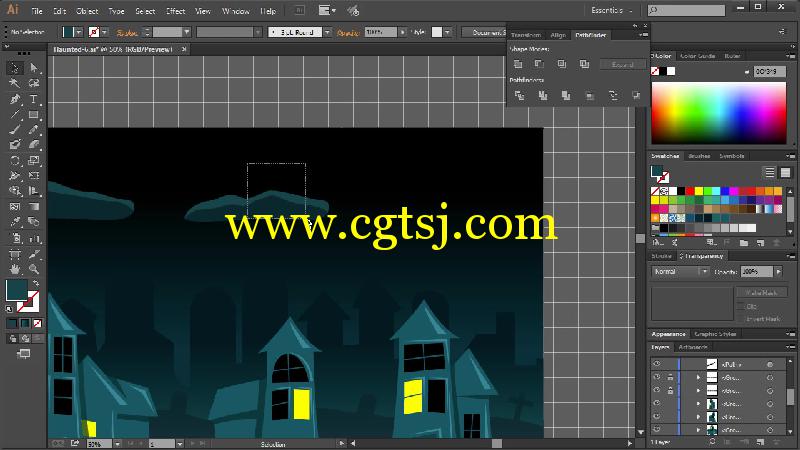The width and height of the screenshot is (800, 450).
Task: Switch to the Artboards tab
Action: tap(693, 347)
